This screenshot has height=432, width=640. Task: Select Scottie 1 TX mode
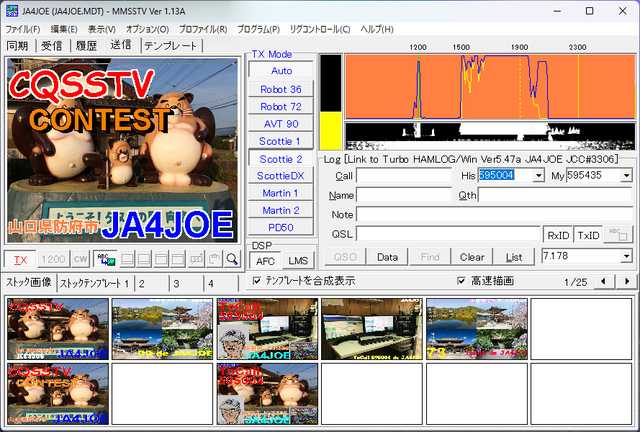point(281,141)
